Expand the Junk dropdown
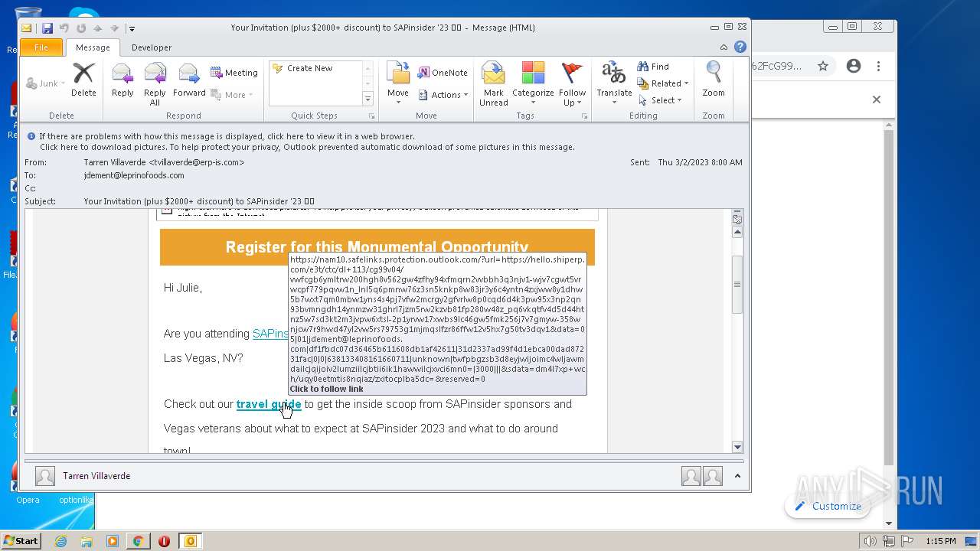The height and width of the screenshot is (551, 980). coord(64,83)
